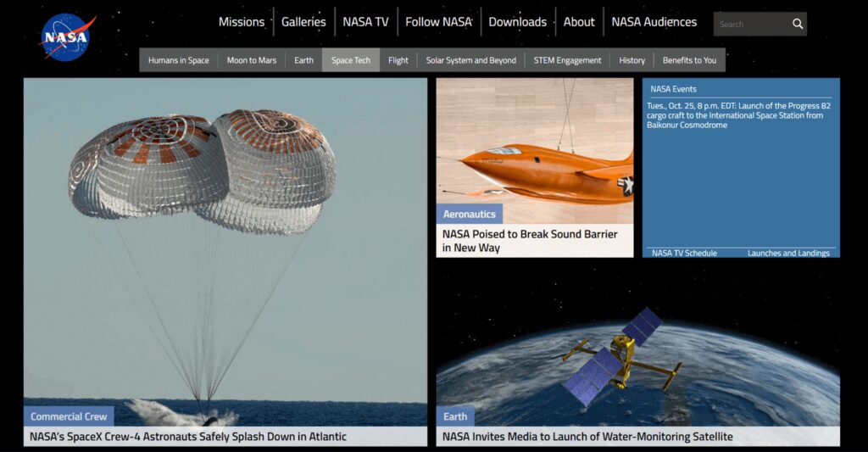Select the Moon to Mars topic
868x452 pixels.
(251, 60)
